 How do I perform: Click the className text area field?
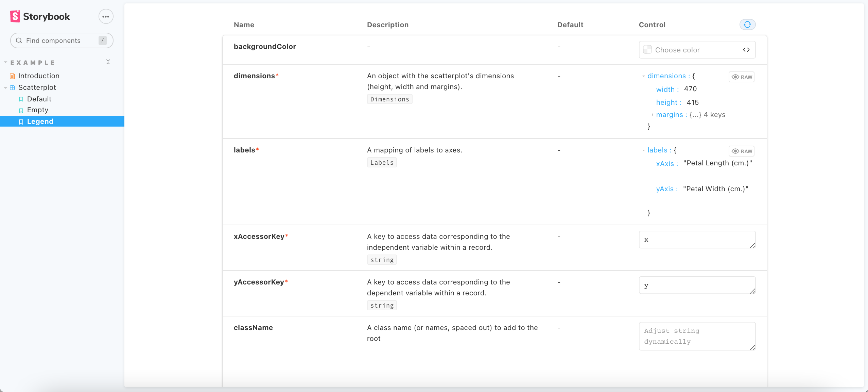click(x=696, y=336)
